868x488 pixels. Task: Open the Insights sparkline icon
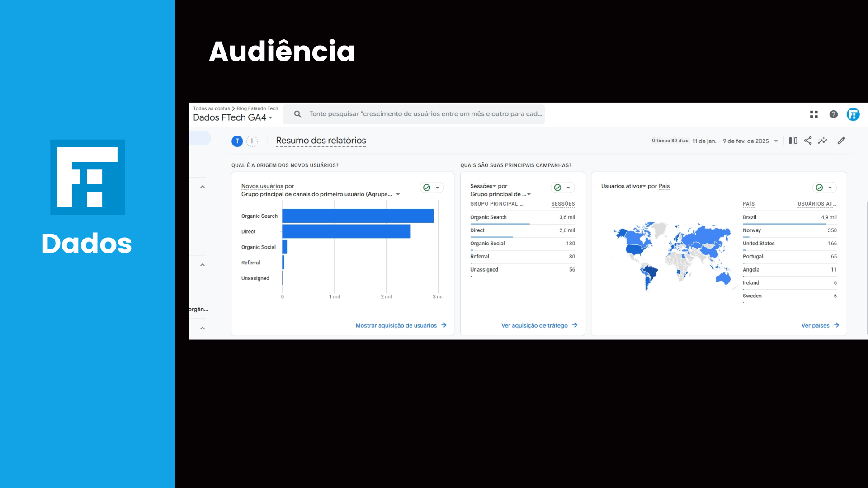click(823, 141)
